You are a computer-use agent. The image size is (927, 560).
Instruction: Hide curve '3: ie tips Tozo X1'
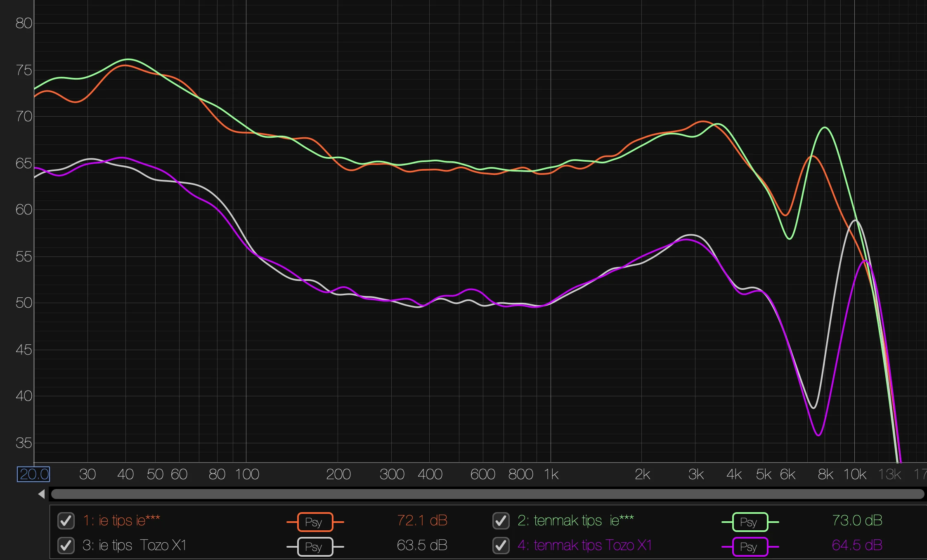click(x=66, y=546)
